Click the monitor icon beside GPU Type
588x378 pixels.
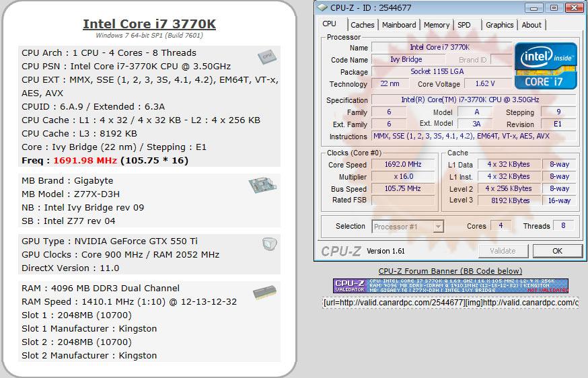[x=270, y=243]
